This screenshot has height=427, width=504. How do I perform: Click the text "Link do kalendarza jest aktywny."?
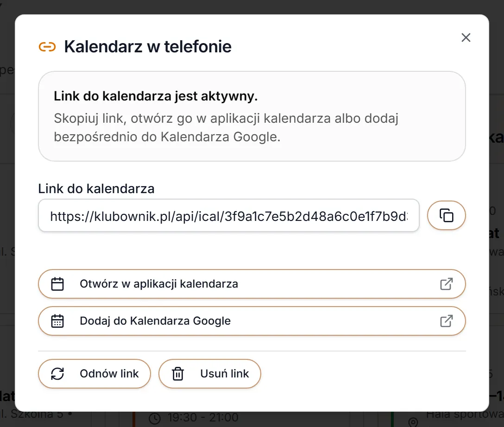pyautogui.click(x=156, y=96)
